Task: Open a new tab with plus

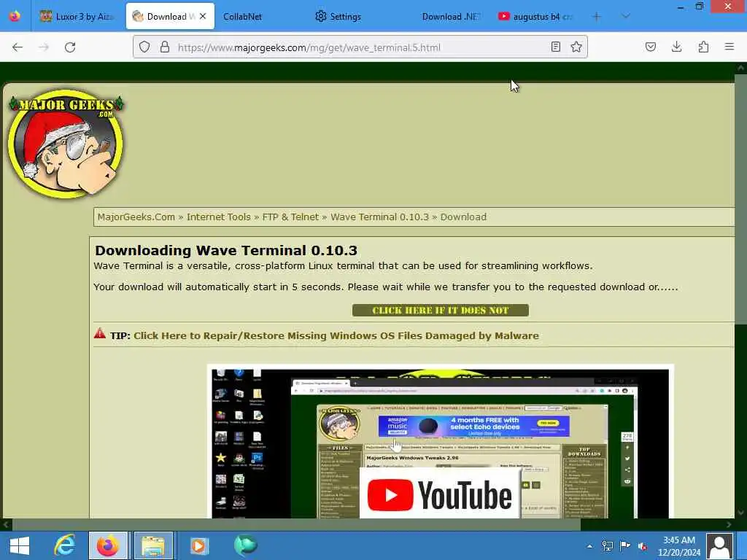Action: 597,17
